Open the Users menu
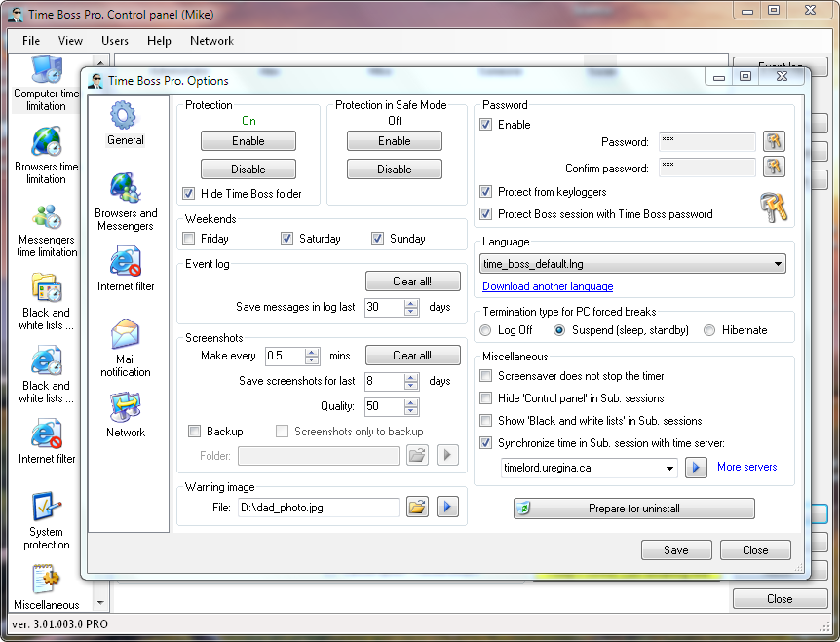840x642 pixels. tap(115, 41)
